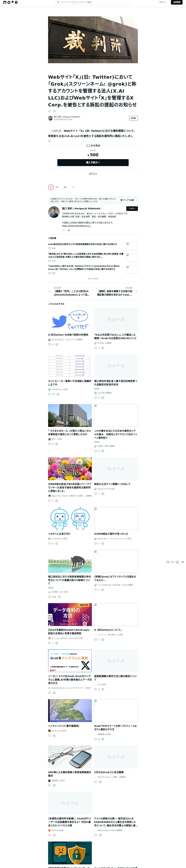
Task: Open ログイン in the top header
Action: 163,2
